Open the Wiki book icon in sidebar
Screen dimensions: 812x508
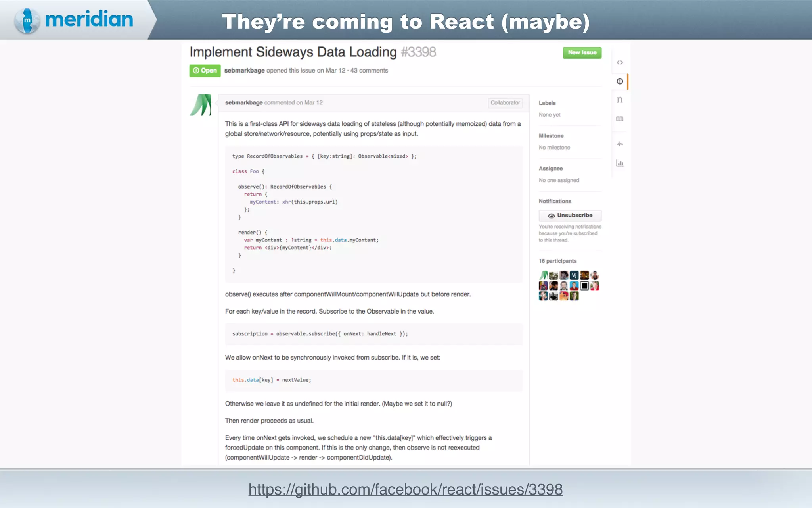tap(620, 119)
